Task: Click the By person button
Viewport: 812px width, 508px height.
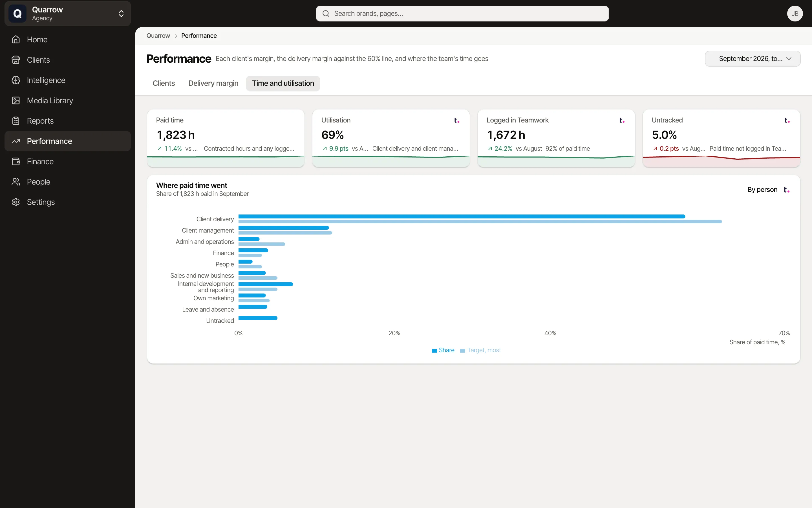Action: coord(762,190)
